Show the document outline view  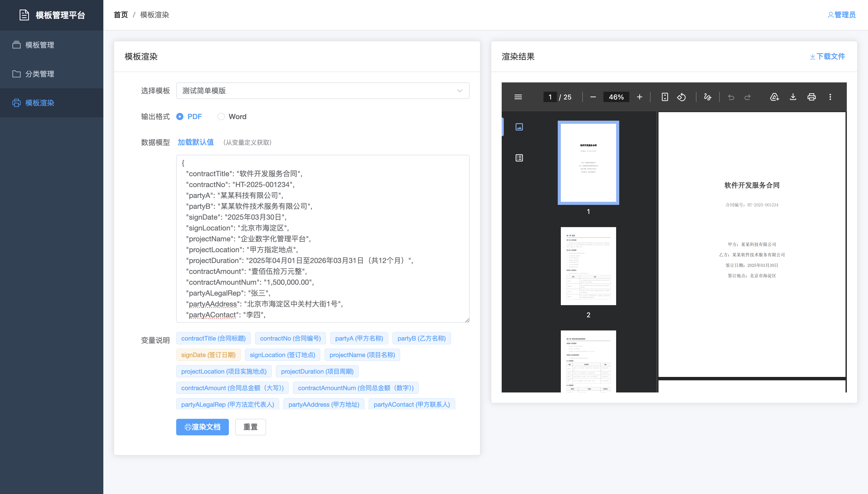coord(519,158)
